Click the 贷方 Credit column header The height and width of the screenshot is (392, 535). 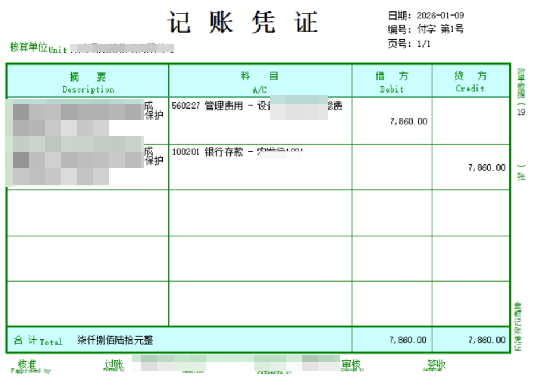click(470, 82)
